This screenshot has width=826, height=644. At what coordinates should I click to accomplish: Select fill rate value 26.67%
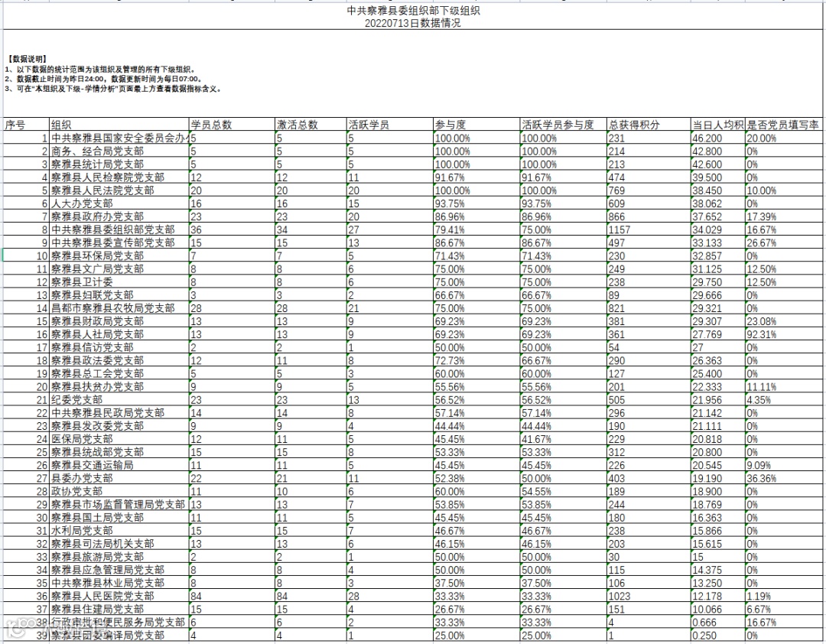(x=785, y=243)
